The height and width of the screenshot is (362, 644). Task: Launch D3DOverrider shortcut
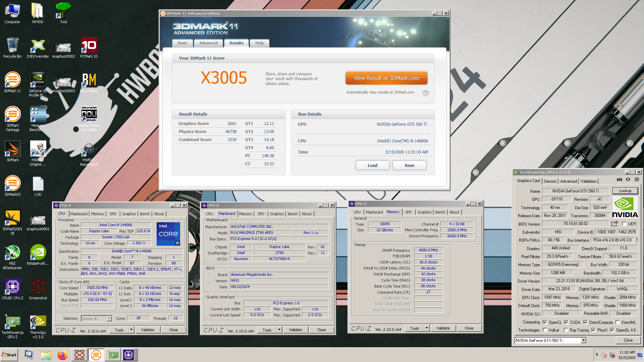[x=38, y=48]
